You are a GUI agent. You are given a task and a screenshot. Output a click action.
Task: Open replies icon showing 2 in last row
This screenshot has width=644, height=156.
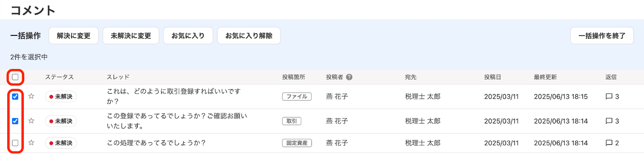tap(609, 143)
